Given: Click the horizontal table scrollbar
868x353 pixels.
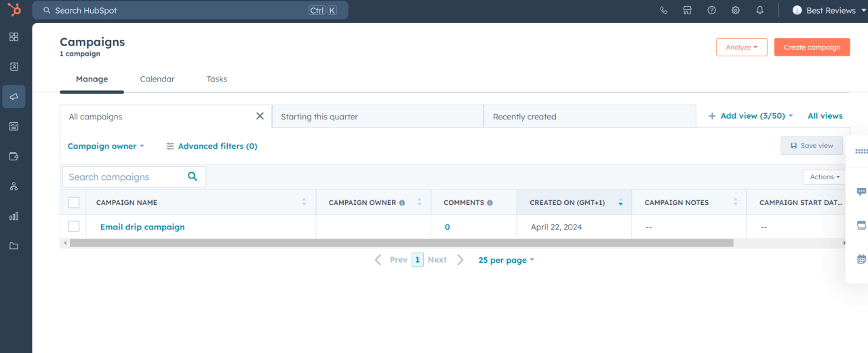Looking at the screenshot, I should tap(401, 243).
